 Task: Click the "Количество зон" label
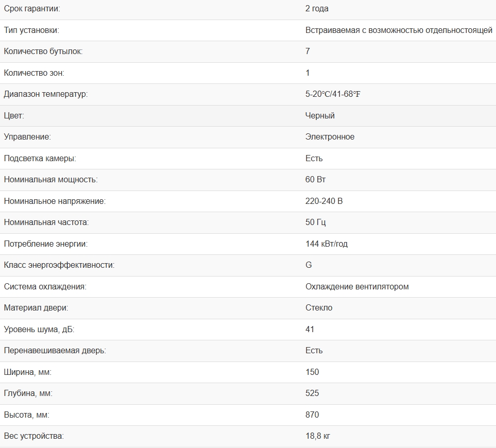[34, 73]
